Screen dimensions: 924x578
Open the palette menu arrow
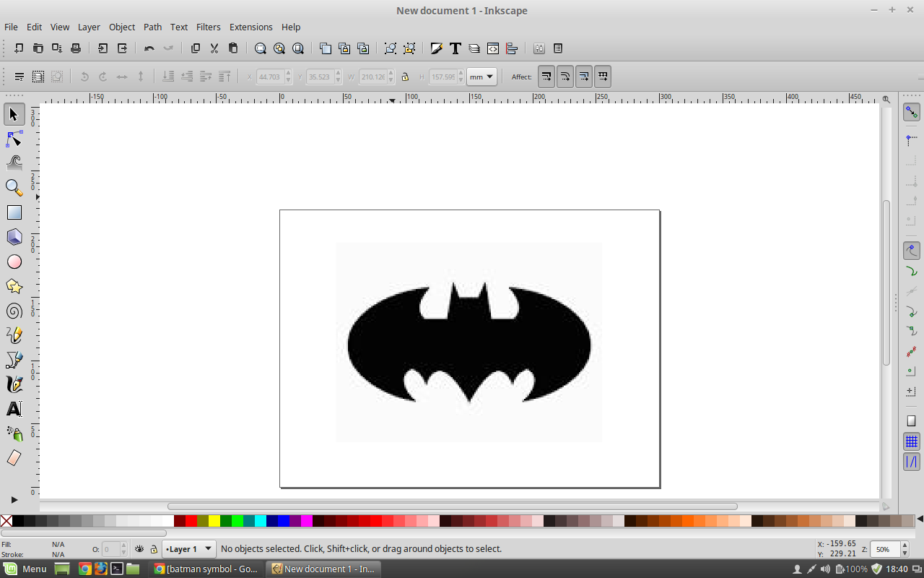coord(920,520)
